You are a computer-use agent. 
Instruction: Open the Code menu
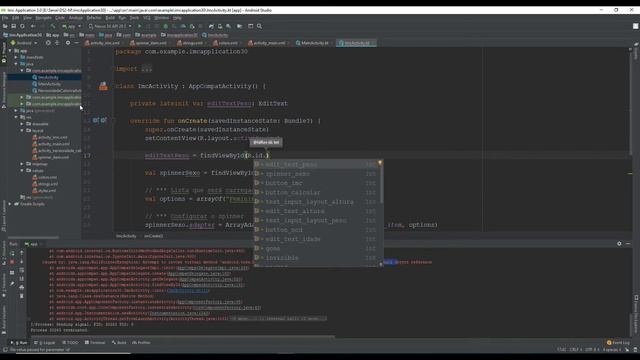[60, 18]
